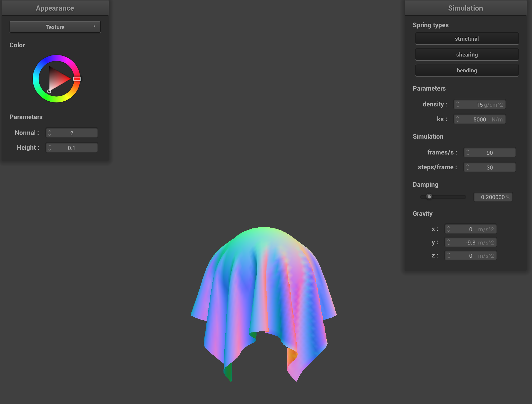The width and height of the screenshot is (532, 404).
Task: Click the Height value field
Action: (x=72, y=148)
